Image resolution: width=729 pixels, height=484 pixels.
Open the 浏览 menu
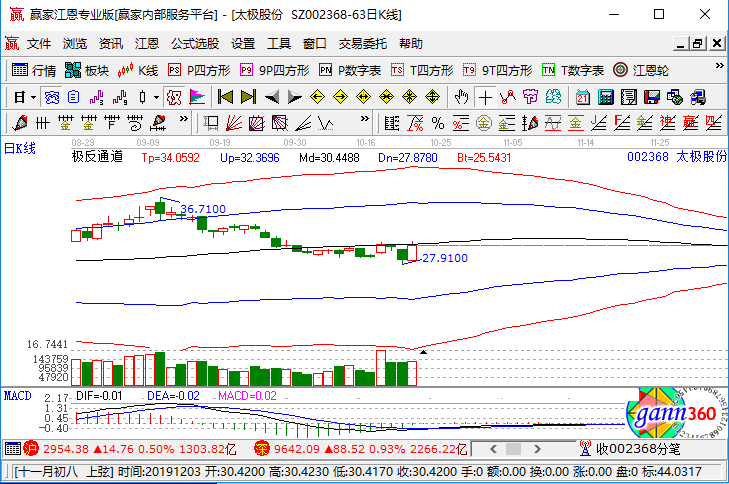(75, 44)
